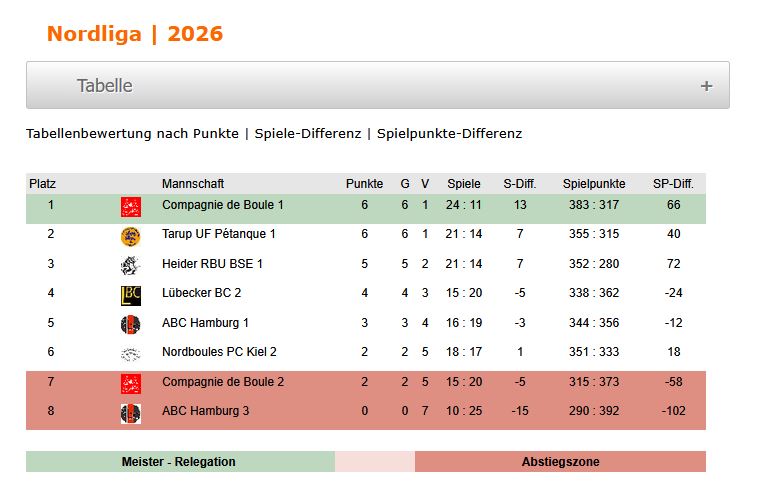
Task: Click the ABC Hamburg 3 club logo
Action: tap(131, 414)
